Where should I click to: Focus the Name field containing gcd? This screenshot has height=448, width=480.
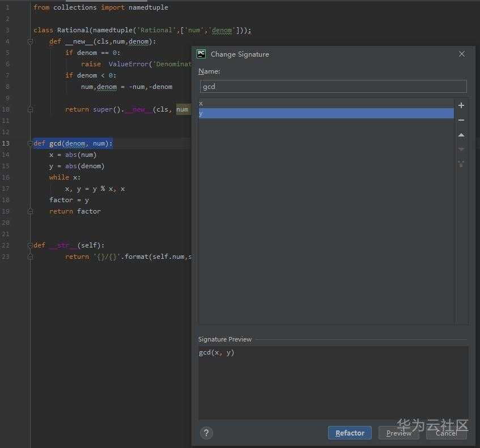point(333,87)
